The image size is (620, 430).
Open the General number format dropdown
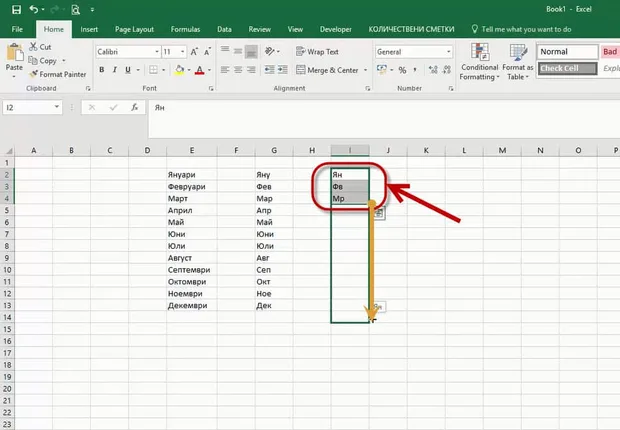tap(448, 52)
